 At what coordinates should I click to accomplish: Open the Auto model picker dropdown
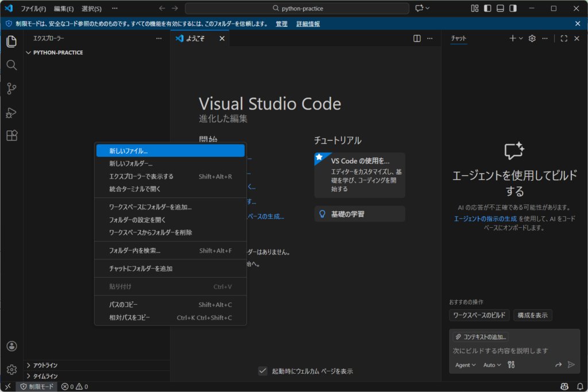click(492, 364)
